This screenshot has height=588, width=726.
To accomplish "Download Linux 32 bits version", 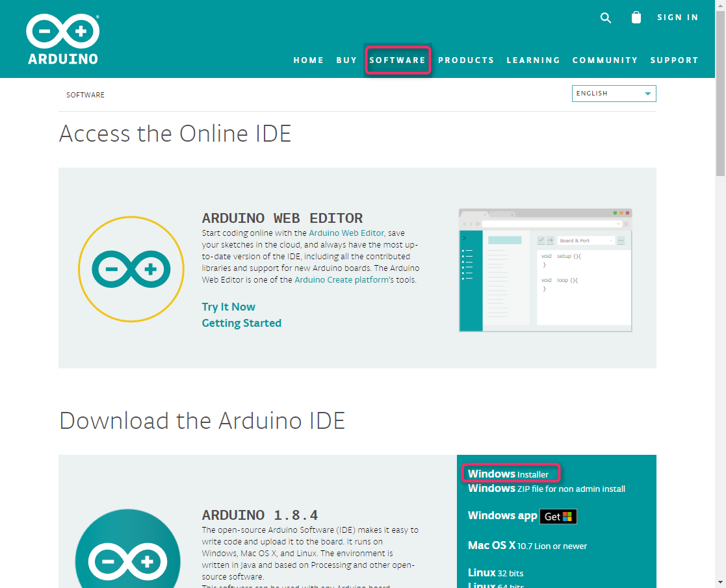I will point(495,572).
